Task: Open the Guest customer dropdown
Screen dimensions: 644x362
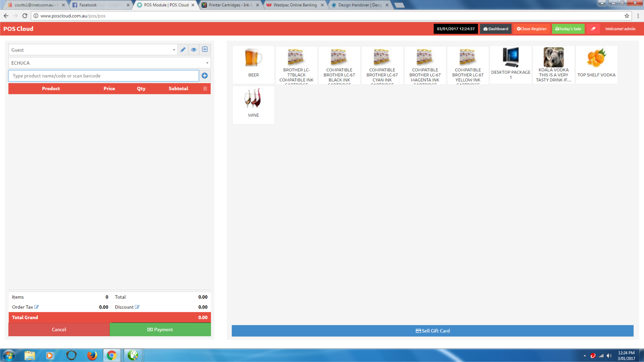Action: [93, 50]
